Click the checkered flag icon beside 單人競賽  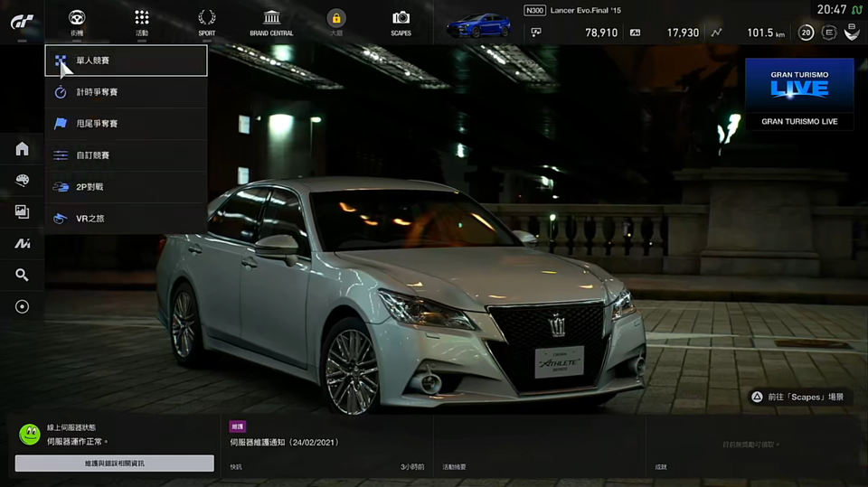coord(61,61)
